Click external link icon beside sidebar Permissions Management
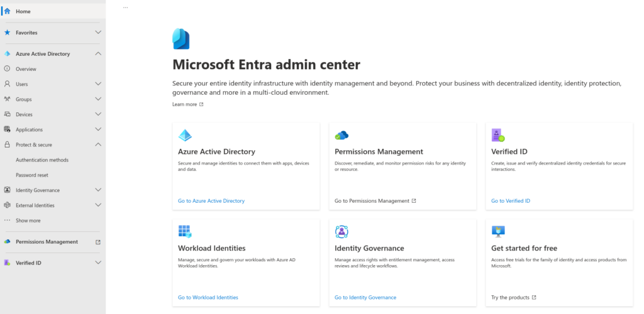Screen dimensions: 644x314 [x=97, y=242]
